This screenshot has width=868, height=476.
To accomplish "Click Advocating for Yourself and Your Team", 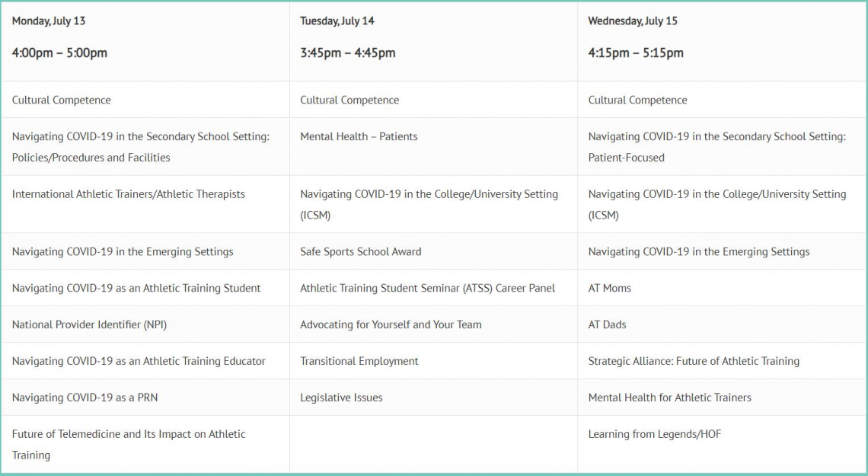I will pyautogui.click(x=391, y=325).
